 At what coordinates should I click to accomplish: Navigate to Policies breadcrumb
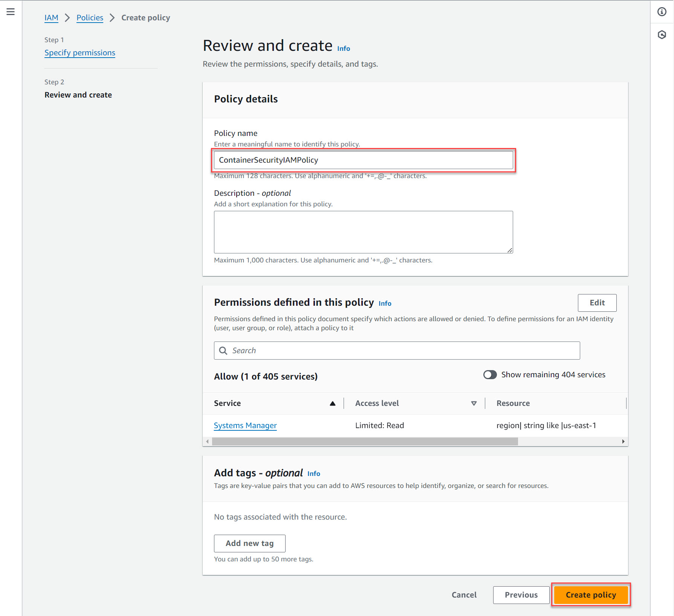90,18
